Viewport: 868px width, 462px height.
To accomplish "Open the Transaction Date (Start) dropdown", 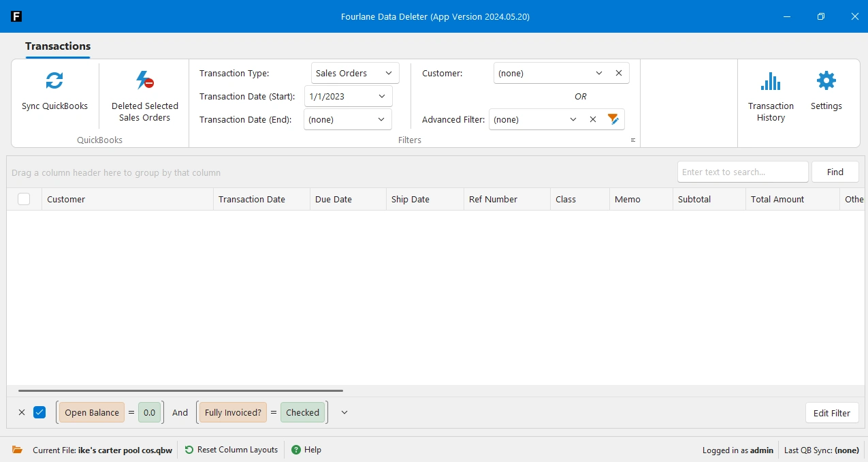I will point(382,96).
